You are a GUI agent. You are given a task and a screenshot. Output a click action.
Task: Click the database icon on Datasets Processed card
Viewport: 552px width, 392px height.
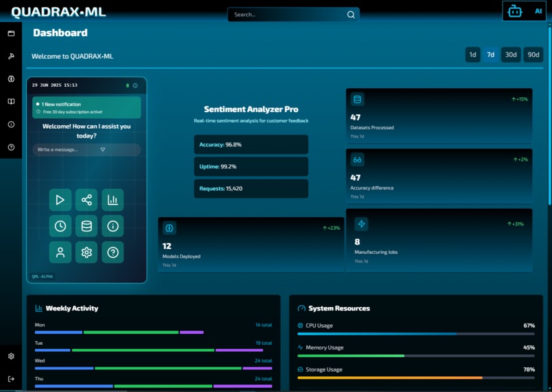point(357,99)
